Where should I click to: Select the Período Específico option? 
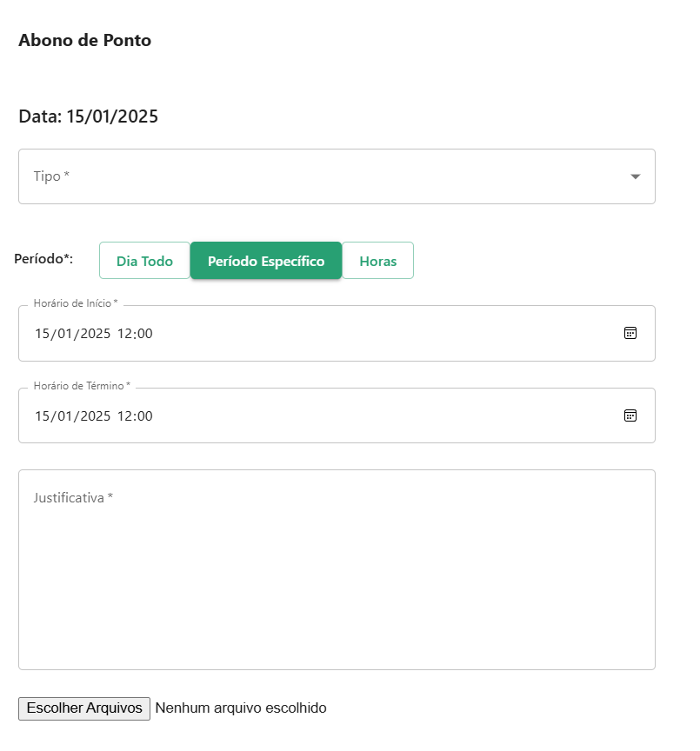(266, 261)
